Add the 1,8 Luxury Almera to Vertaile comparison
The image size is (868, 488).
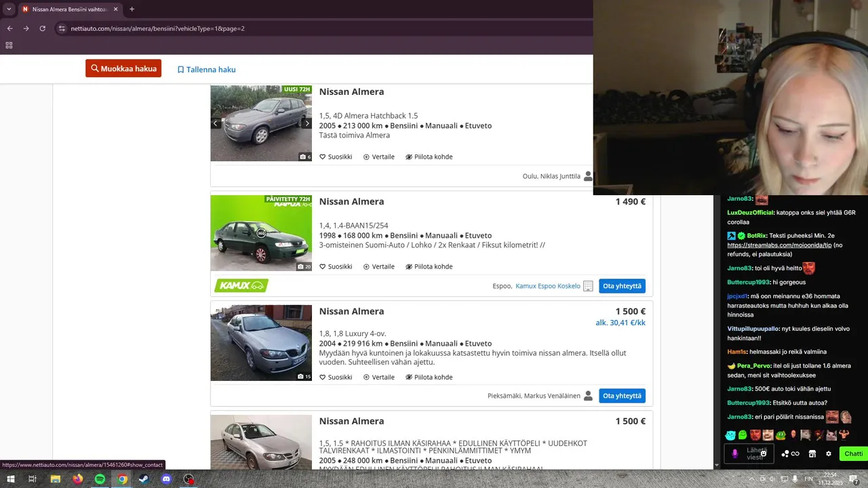tap(378, 377)
